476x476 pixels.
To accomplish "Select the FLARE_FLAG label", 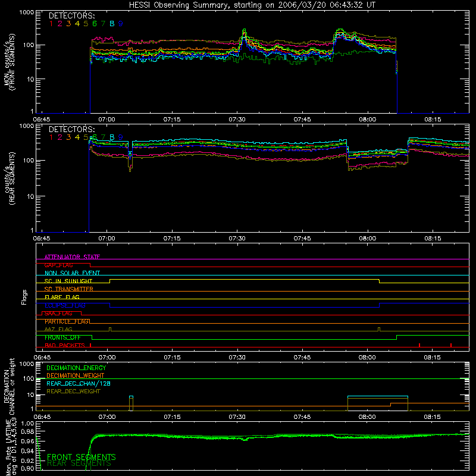I will point(62,297).
